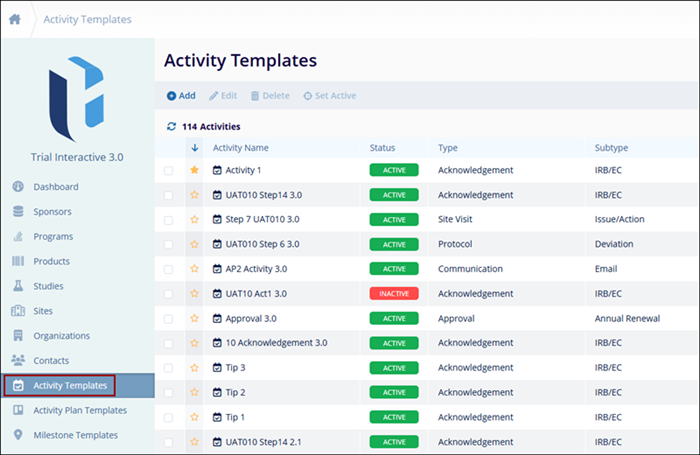700x455 pixels.
Task: Click the INACTIVE status badge
Action: [x=393, y=294]
